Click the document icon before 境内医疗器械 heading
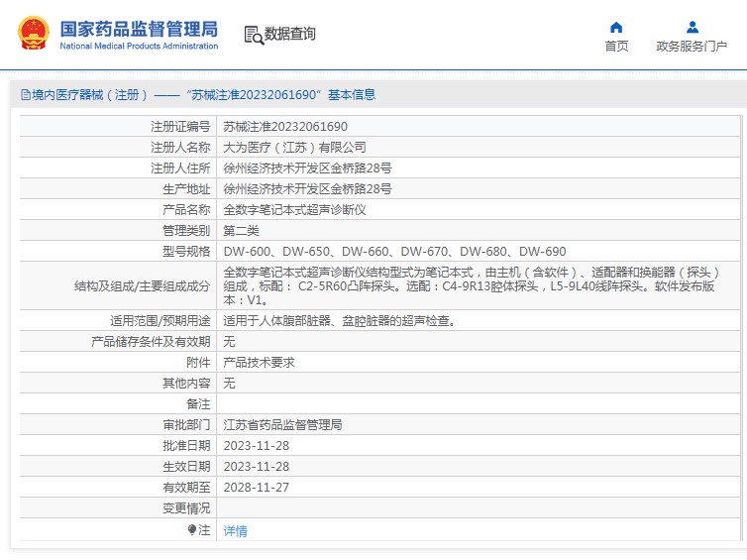747x560 pixels. coord(26,95)
